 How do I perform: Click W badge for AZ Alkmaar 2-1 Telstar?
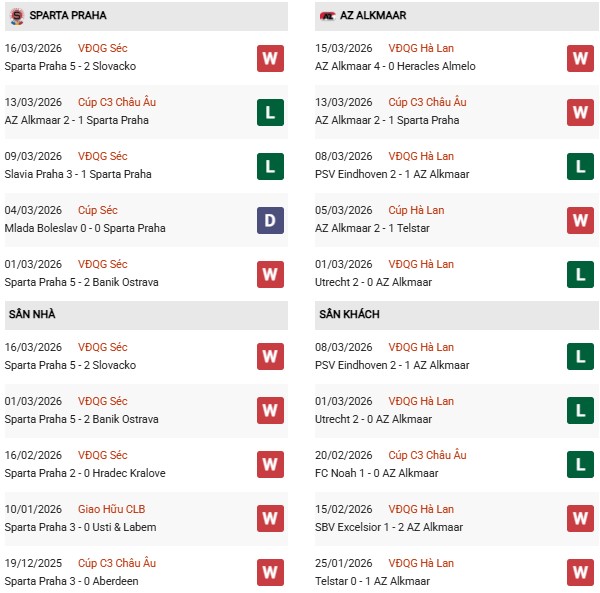(x=580, y=220)
